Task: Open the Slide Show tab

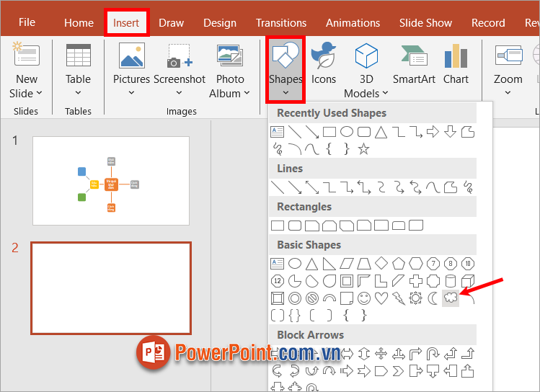Action: (x=425, y=23)
